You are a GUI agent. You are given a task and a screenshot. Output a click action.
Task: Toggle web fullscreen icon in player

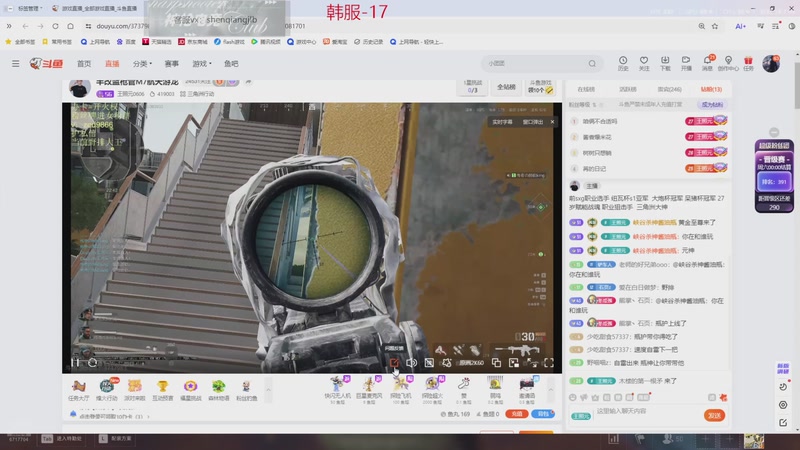coord(532,363)
